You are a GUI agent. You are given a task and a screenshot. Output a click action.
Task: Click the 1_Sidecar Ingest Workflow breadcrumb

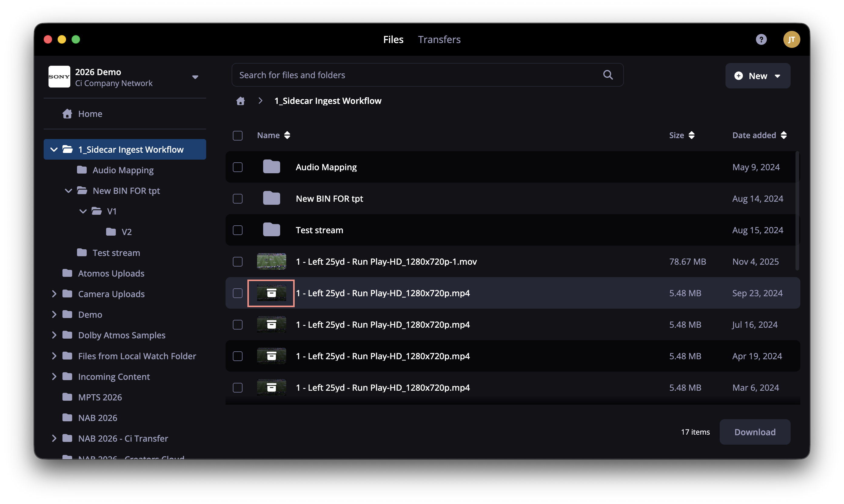(x=328, y=101)
